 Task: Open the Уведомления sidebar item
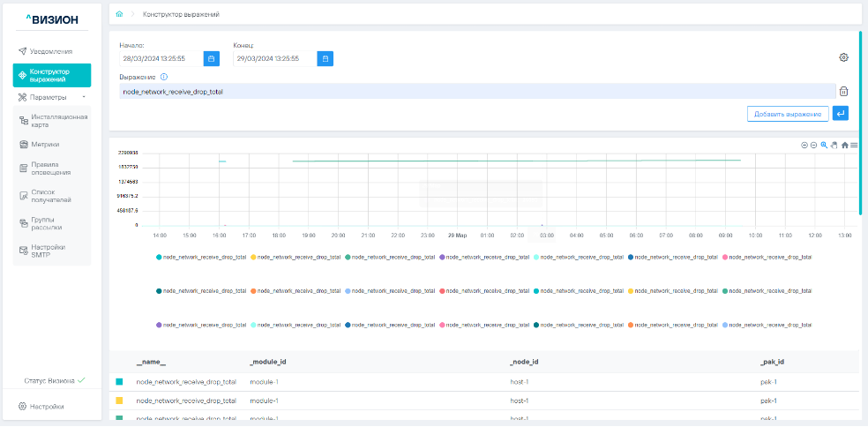tap(52, 51)
